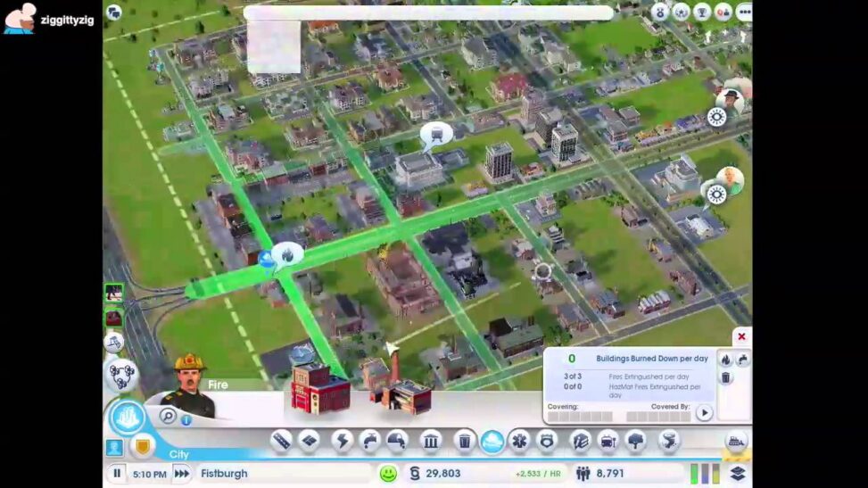Show the garbage data map trash icon
868x488 pixels.
726,377
